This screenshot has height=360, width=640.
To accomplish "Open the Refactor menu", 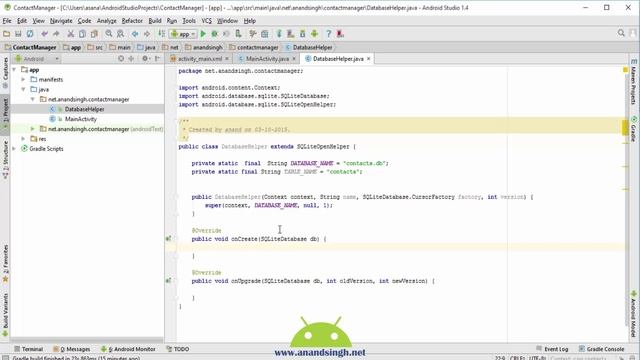I will pyautogui.click(x=132, y=21).
